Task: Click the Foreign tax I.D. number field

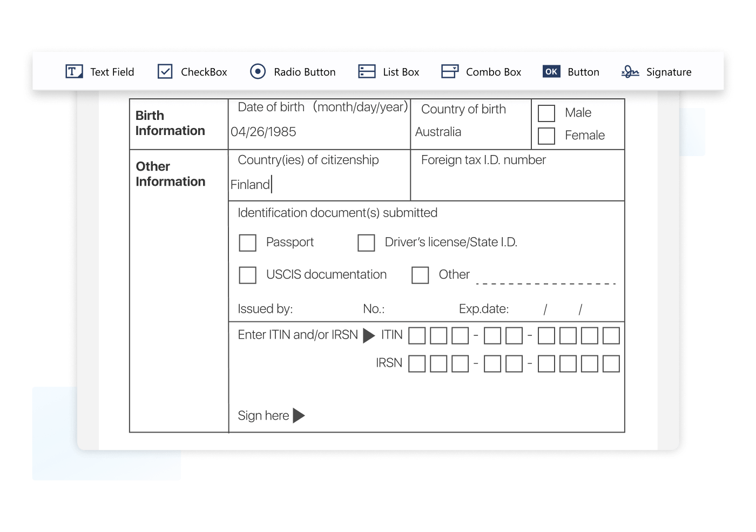Action: (x=517, y=184)
